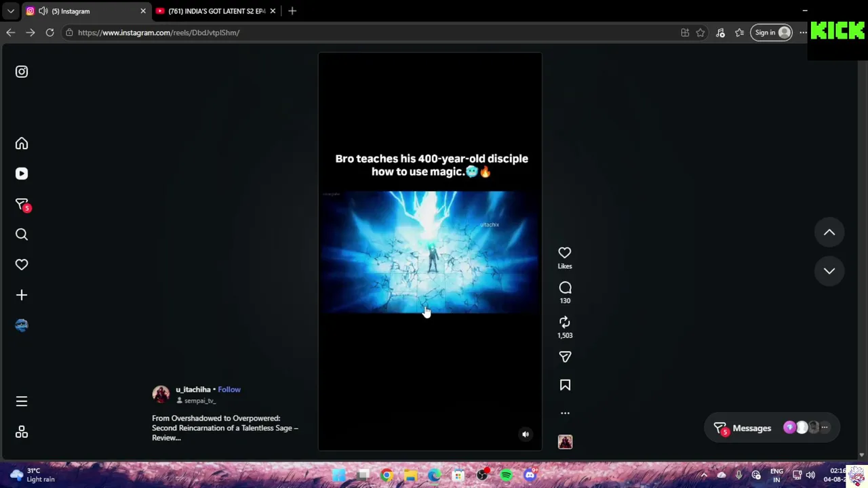Open profile avatar in sidebar
This screenshot has width=868, height=488.
(22, 325)
